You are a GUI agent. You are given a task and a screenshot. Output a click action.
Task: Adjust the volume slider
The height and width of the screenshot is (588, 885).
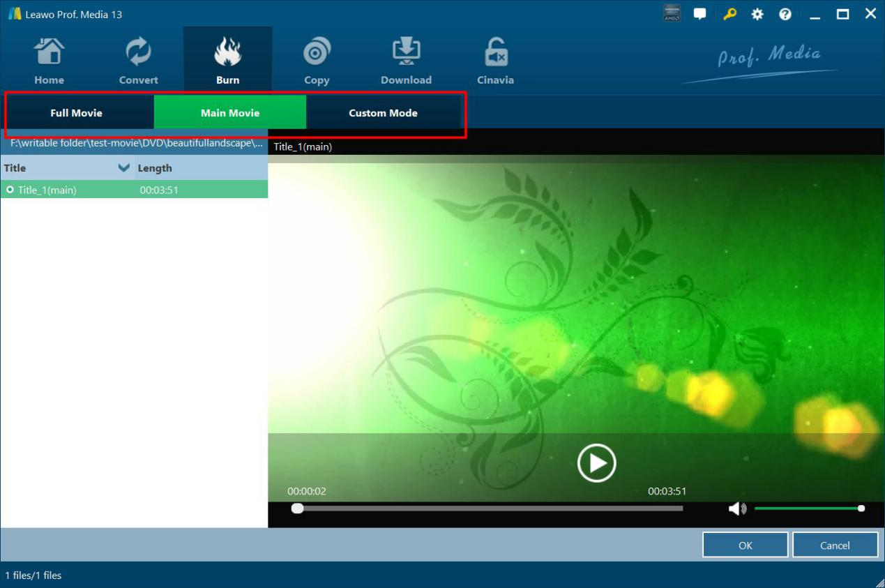click(809, 508)
